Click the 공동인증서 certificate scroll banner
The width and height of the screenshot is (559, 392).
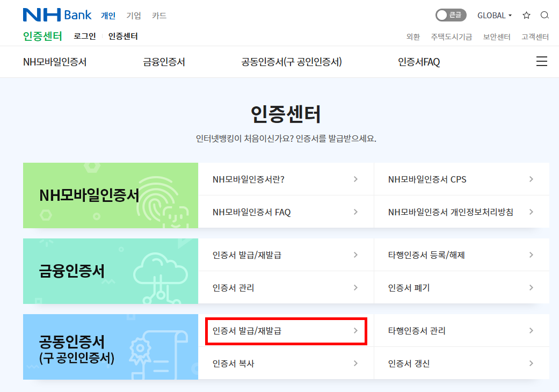pos(111,347)
